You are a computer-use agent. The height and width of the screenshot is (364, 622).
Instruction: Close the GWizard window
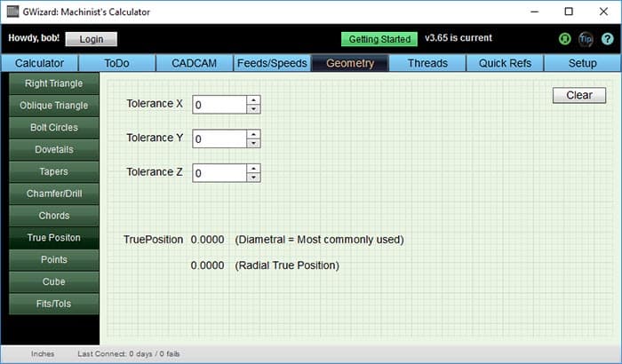pyautogui.click(x=603, y=12)
